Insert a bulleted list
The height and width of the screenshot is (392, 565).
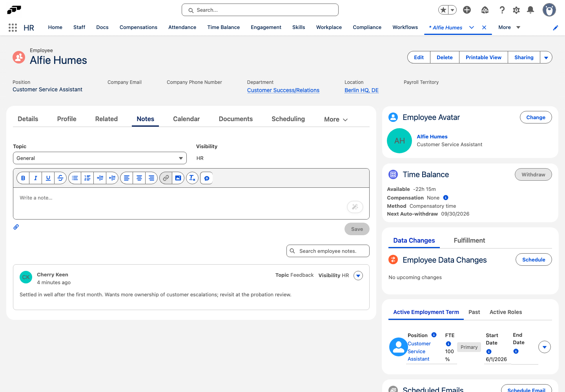[x=75, y=178]
